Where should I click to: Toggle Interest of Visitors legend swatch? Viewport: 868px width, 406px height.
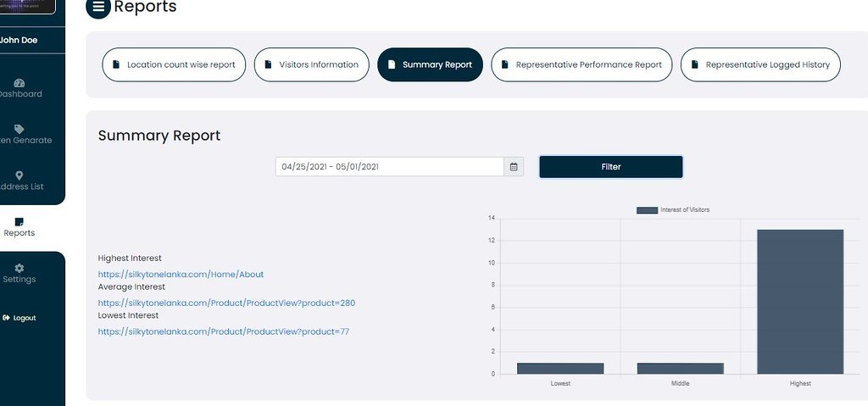click(x=647, y=210)
